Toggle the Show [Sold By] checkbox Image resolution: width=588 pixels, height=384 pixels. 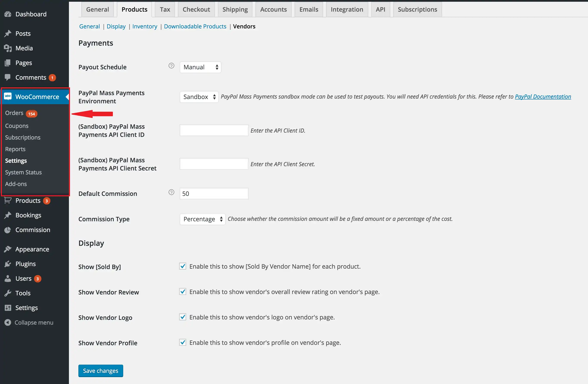click(183, 266)
